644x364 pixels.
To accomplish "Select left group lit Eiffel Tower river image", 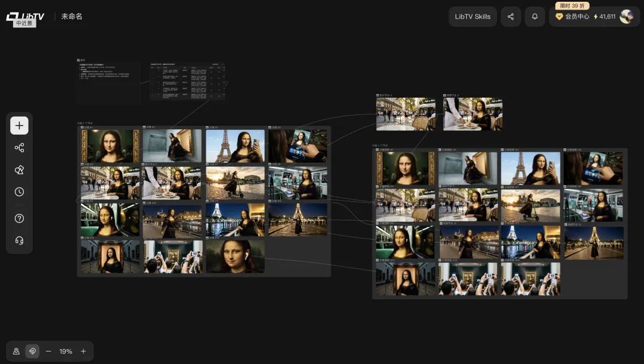I will 236,220.
